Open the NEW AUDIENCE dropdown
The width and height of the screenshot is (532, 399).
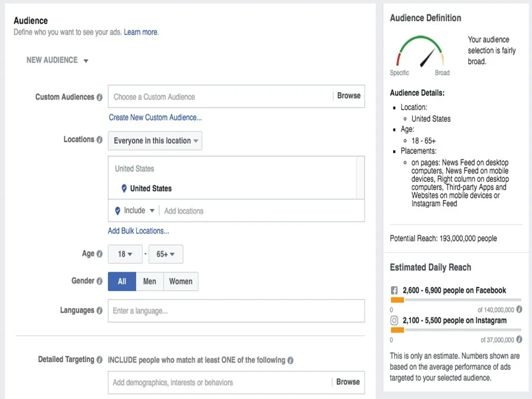57,61
